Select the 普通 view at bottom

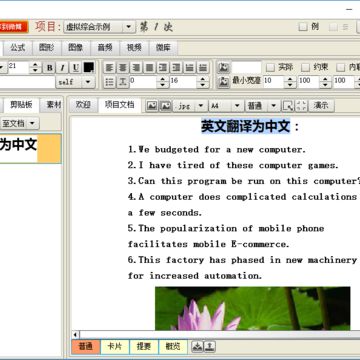coord(86,347)
